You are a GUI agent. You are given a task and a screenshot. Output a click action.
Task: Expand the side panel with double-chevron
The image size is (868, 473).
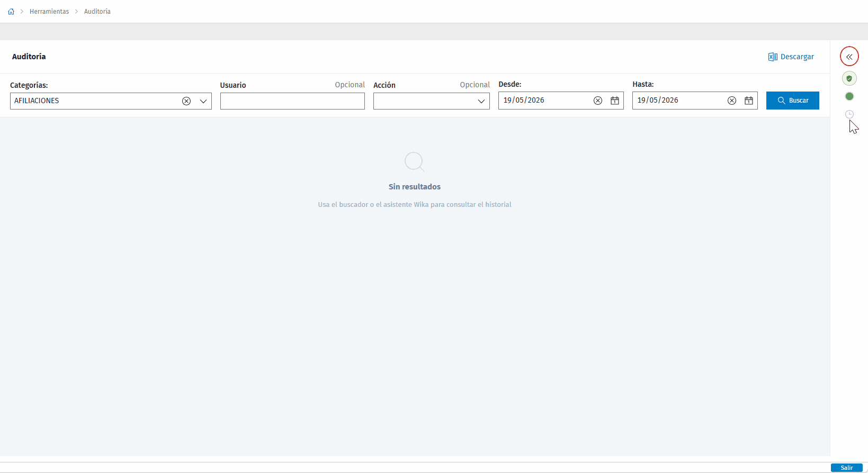pos(849,57)
